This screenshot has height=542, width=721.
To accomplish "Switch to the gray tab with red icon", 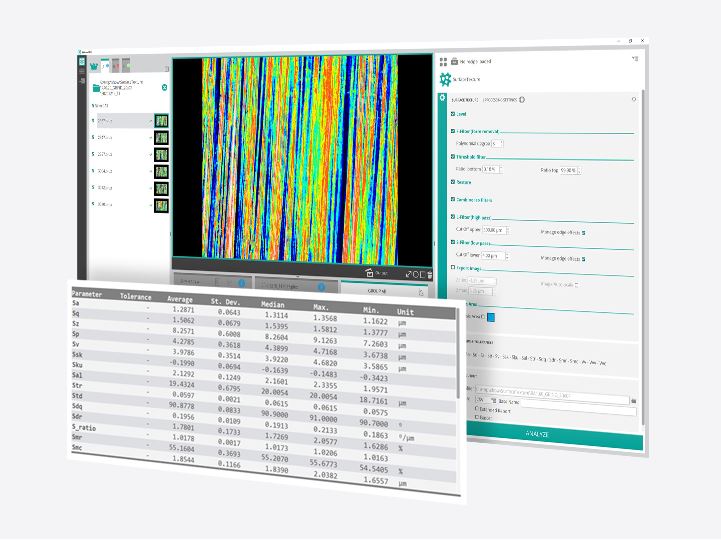I will (115, 66).
